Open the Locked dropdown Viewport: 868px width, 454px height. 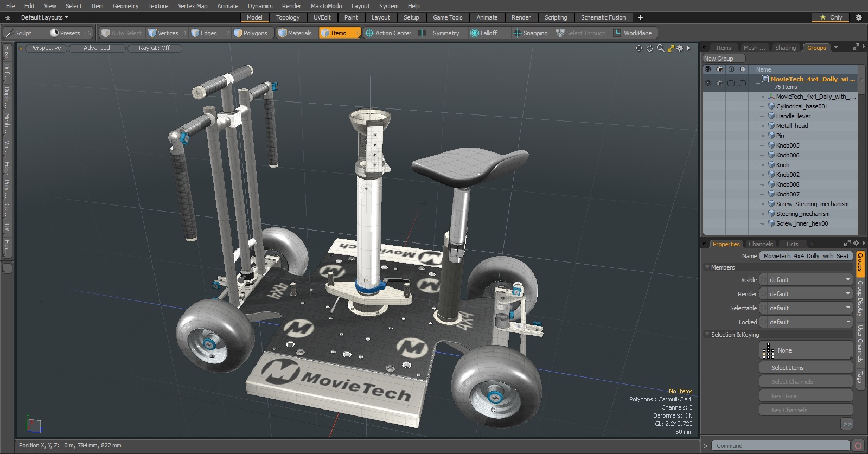(806, 322)
